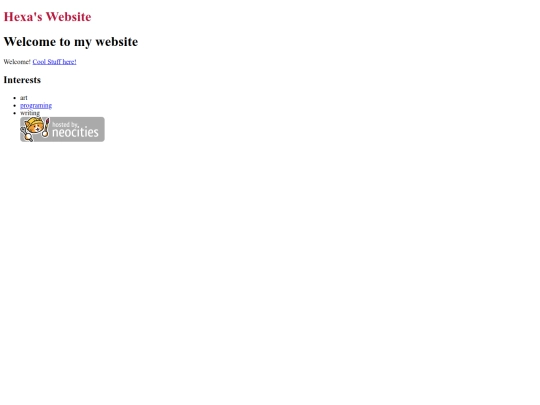Click the word "Hexa's" in the title
540x405 pixels.
23,17
